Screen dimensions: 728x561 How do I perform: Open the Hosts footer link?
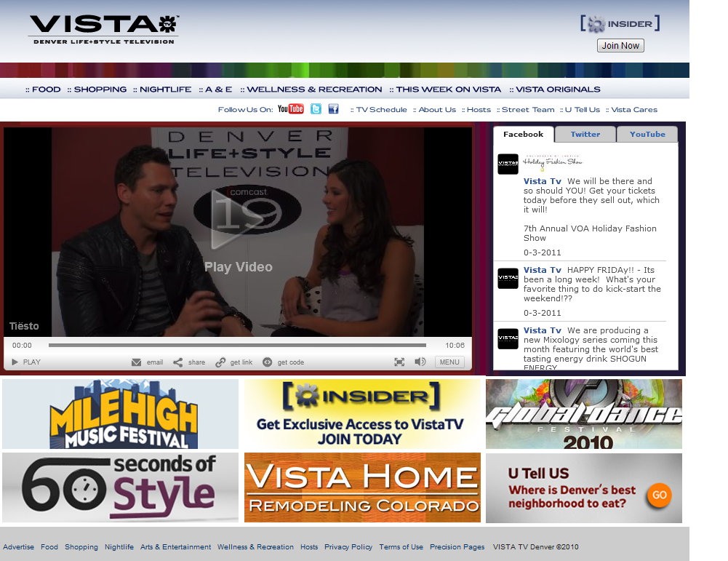click(x=309, y=546)
